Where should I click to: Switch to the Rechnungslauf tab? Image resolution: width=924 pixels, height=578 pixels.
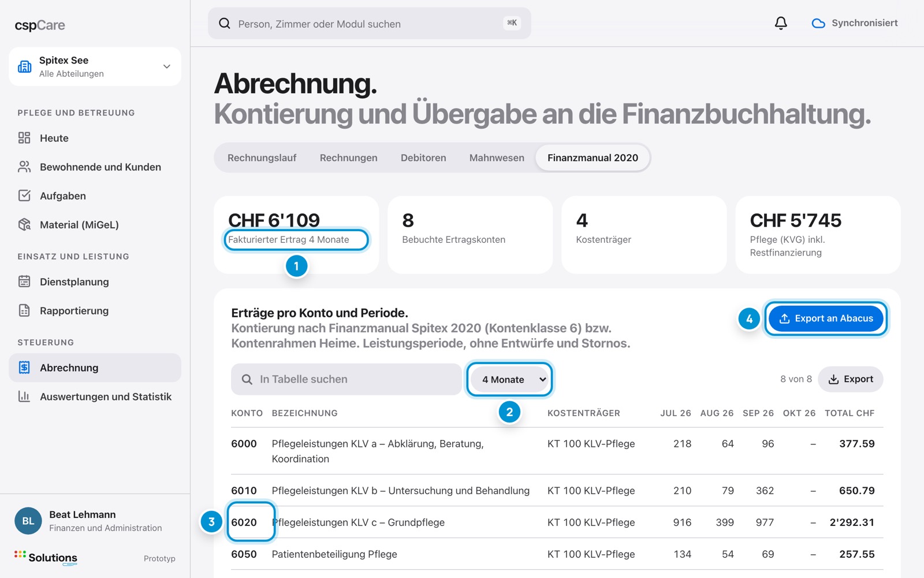262,158
